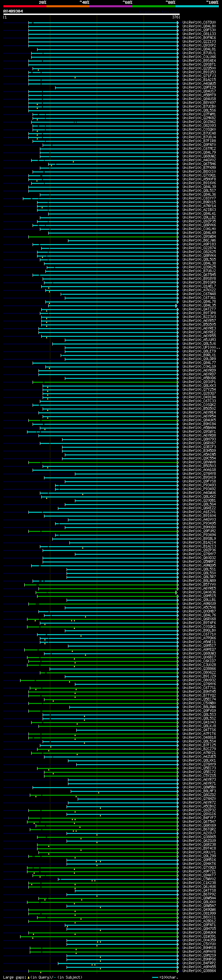Click the cyan ~100% identity legend segment

[197, 6]
